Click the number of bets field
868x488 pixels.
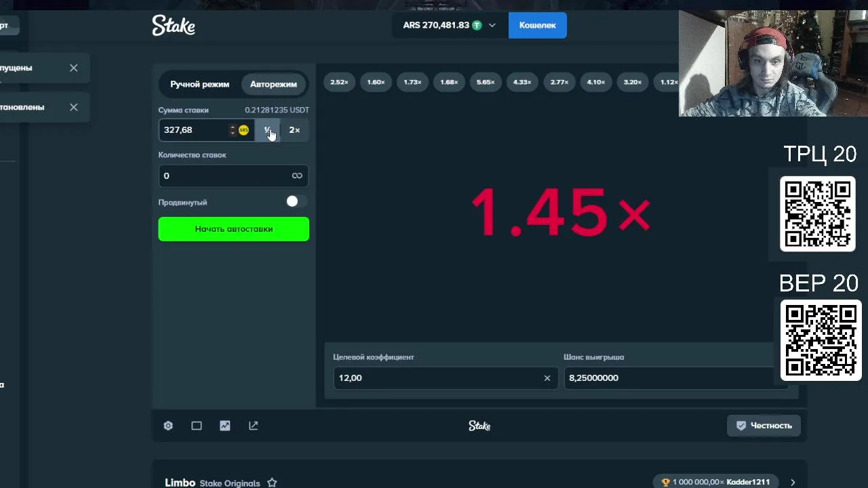pyautogui.click(x=233, y=176)
